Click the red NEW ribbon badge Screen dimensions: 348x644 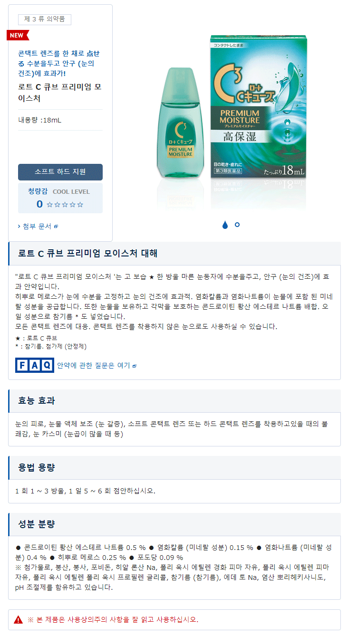pyautogui.click(x=18, y=35)
